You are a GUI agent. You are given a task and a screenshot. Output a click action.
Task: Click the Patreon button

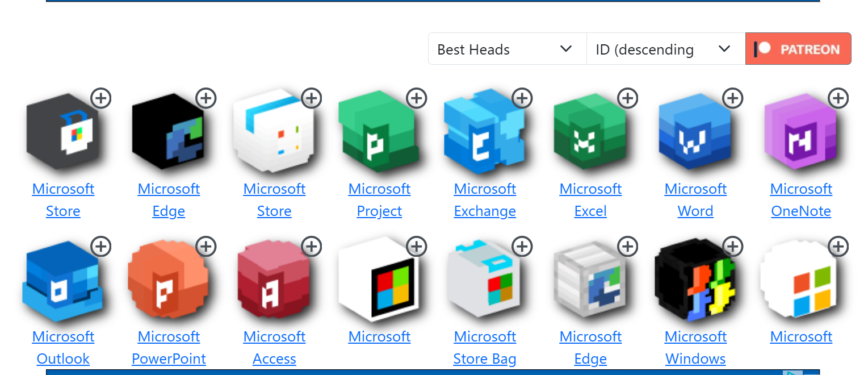coord(798,49)
